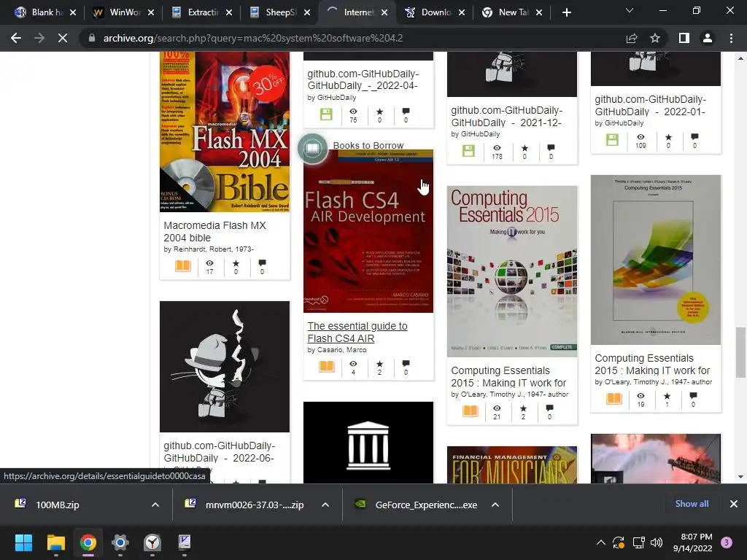The width and height of the screenshot is (747, 560).
Task: Bookmark this page with star icon
Action: tap(655, 38)
